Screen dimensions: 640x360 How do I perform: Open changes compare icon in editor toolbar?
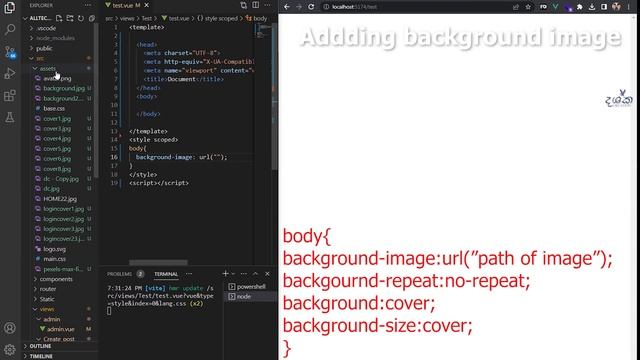244,5
